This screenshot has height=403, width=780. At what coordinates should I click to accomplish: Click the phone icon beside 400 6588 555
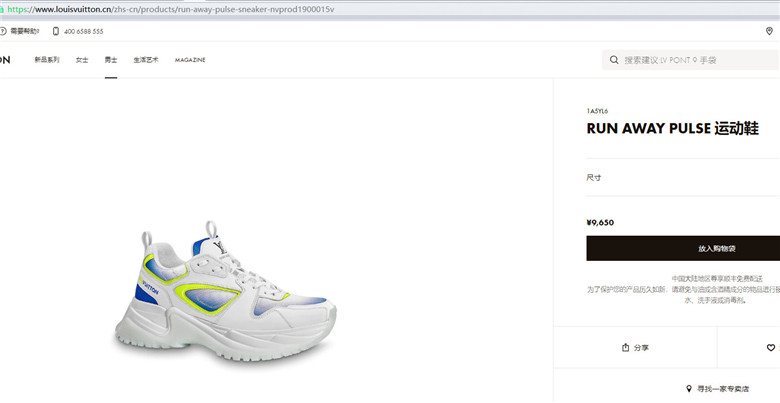(56, 31)
